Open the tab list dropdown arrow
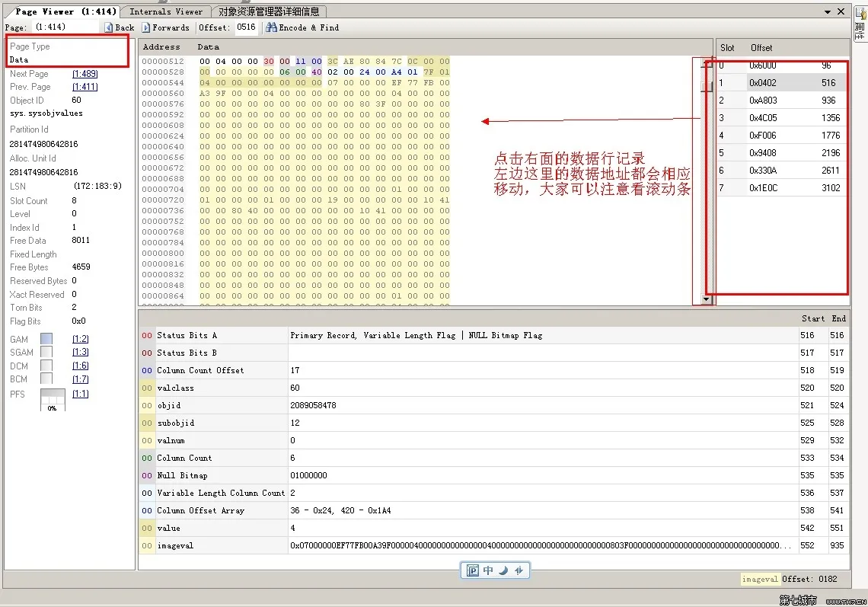 click(828, 11)
